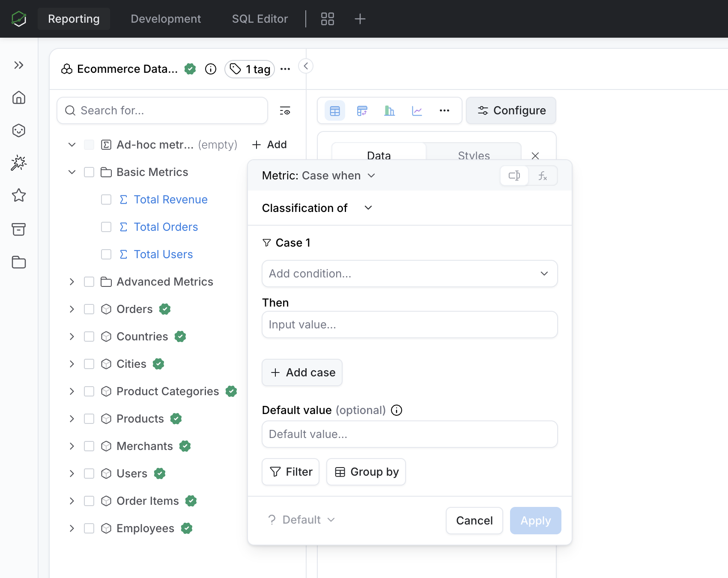This screenshot has width=728, height=578.
Task: Click the Group by button
Action: 366,472
